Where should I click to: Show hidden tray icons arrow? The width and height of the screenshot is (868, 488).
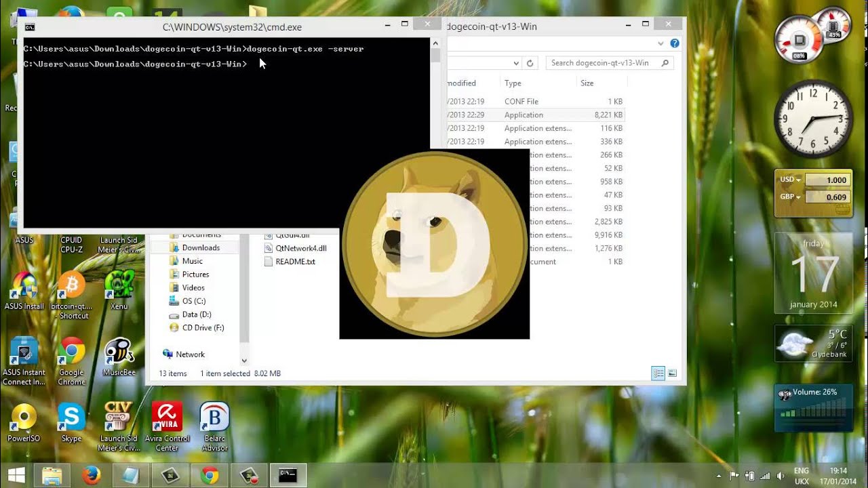coord(719,476)
